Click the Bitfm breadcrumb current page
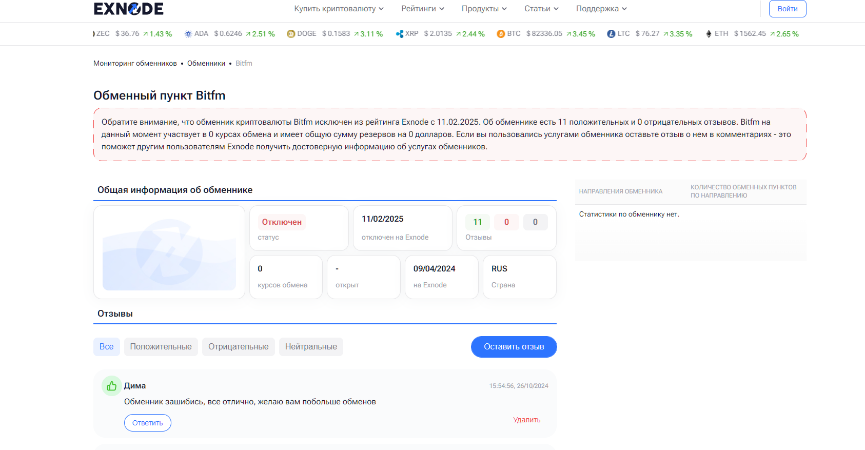 (244, 63)
